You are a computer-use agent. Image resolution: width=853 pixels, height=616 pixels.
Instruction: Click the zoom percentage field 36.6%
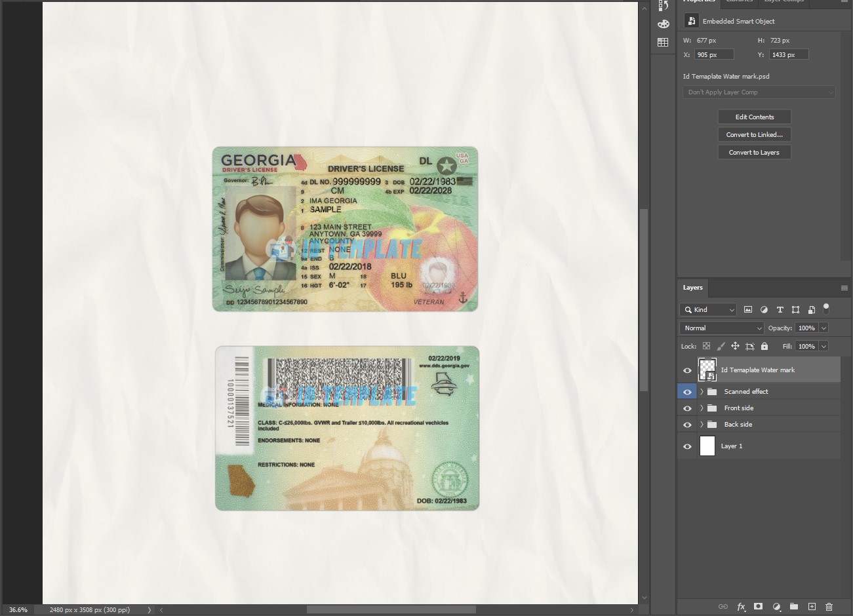click(x=18, y=610)
